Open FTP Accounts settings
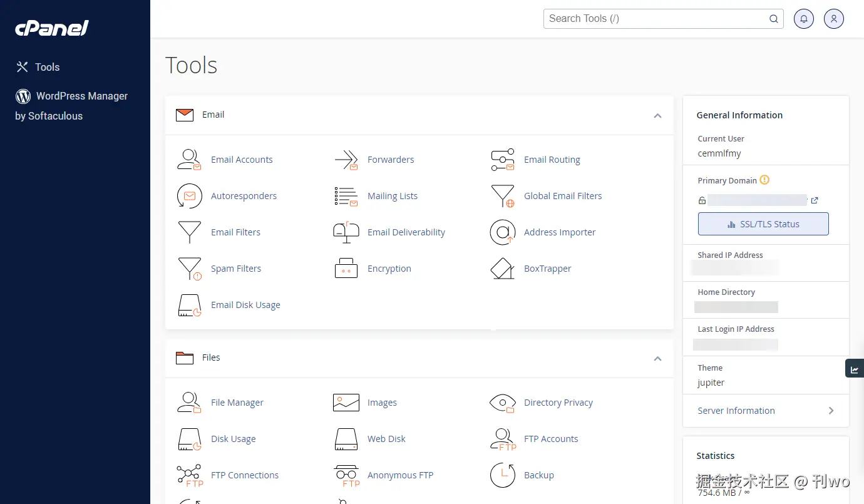864x504 pixels. pyautogui.click(x=551, y=439)
